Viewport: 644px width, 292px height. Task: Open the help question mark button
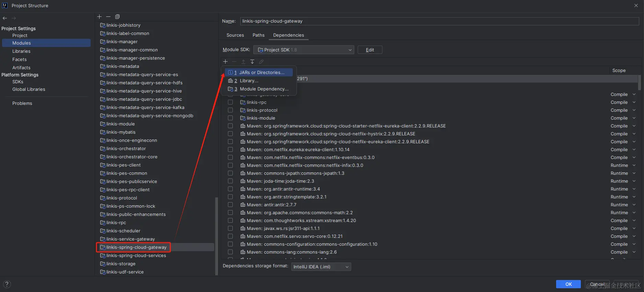(x=7, y=284)
